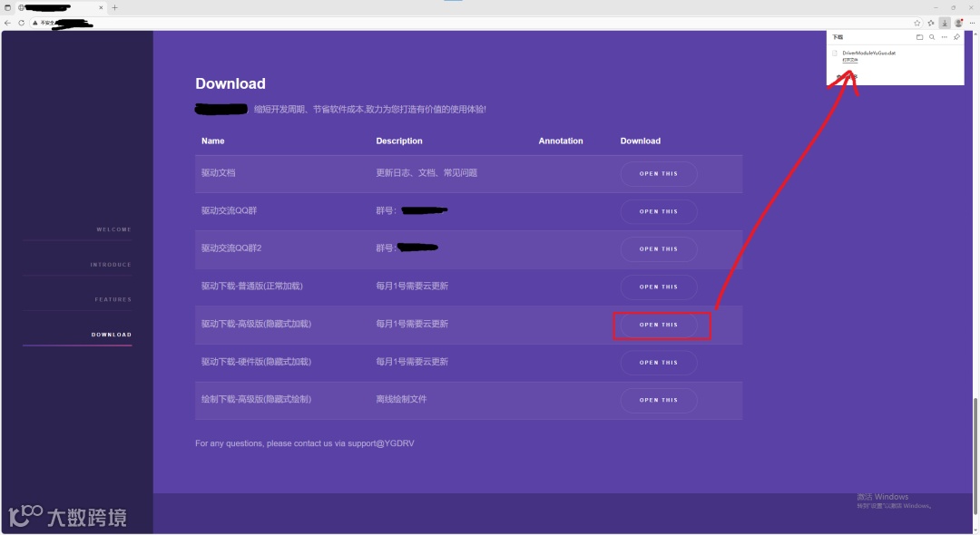
Task: Click the Name column header
Action: (213, 141)
